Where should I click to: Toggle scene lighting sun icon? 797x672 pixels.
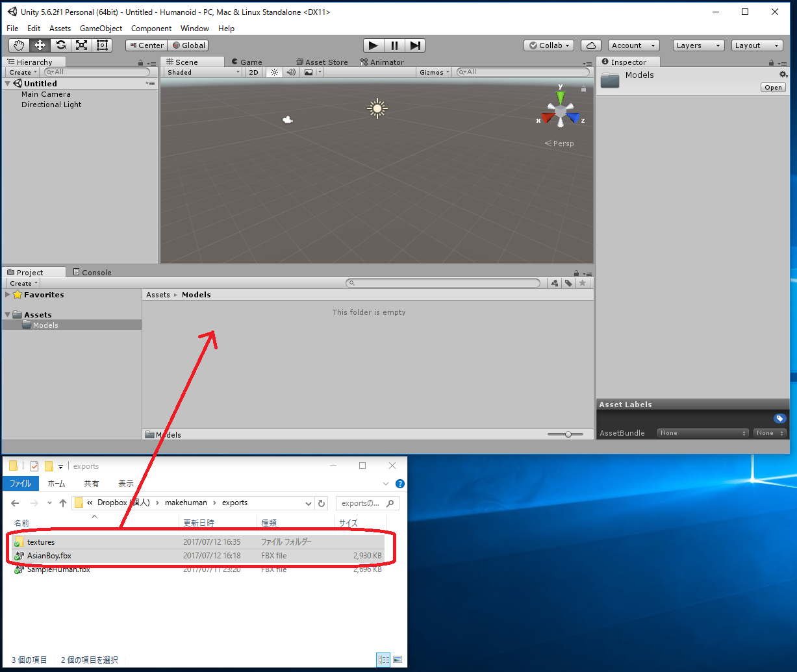[x=274, y=73]
